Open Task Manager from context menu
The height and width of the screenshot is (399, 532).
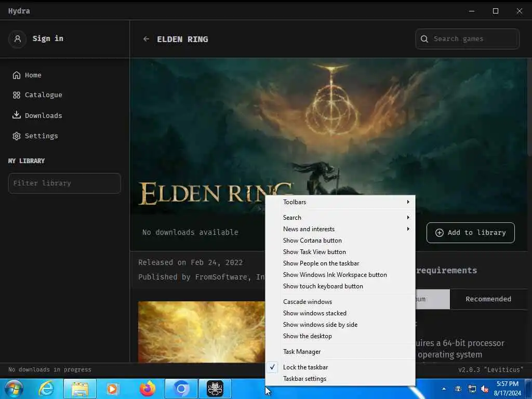click(340, 352)
